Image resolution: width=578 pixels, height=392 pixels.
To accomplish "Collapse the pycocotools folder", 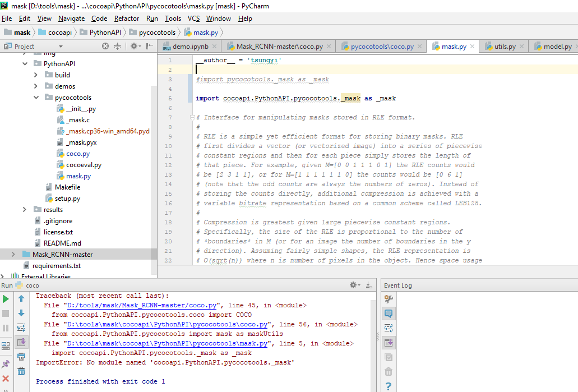I will pos(36,96).
